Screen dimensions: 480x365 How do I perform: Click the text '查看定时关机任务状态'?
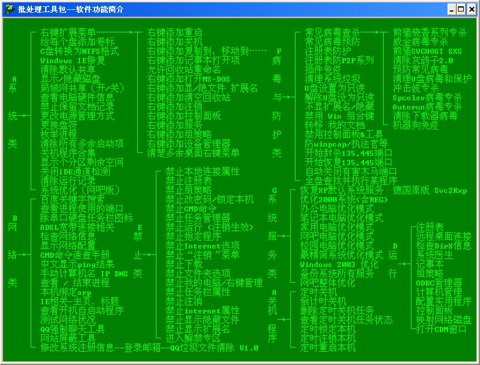coord(346,320)
